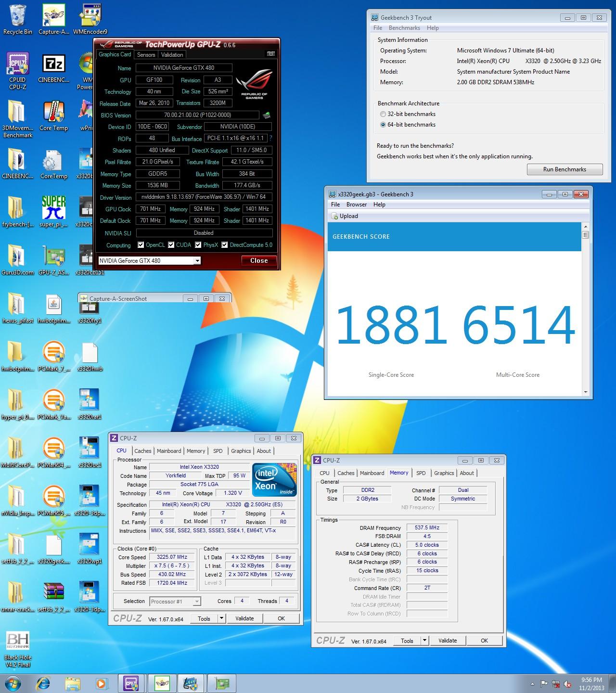616x693 pixels.
Task: Click the GPU-Z BIOS save chip icon
Action: [x=266, y=115]
